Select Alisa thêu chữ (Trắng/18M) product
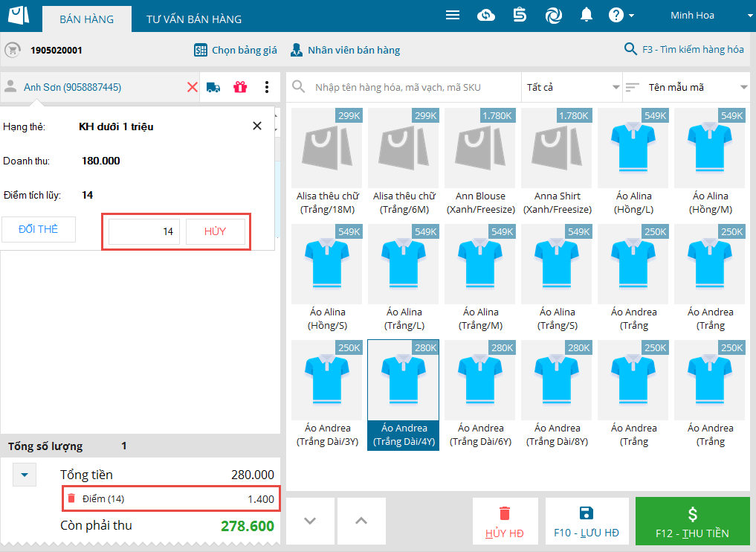This screenshot has height=552, width=756. (x=327, y=163)
